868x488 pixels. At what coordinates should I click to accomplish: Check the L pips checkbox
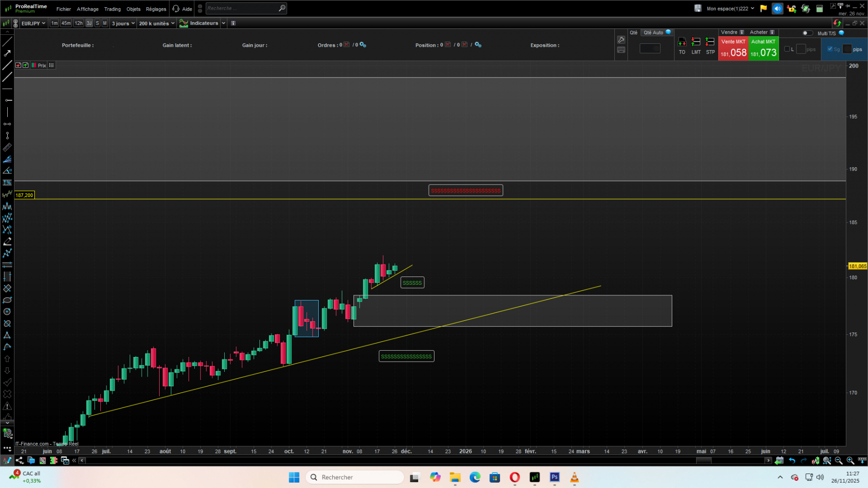[787, 49]
